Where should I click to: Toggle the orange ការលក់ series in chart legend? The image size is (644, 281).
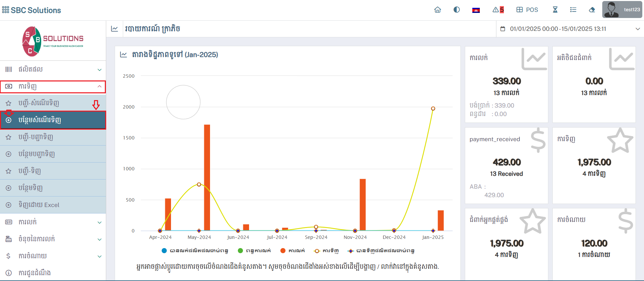(292, 251)
